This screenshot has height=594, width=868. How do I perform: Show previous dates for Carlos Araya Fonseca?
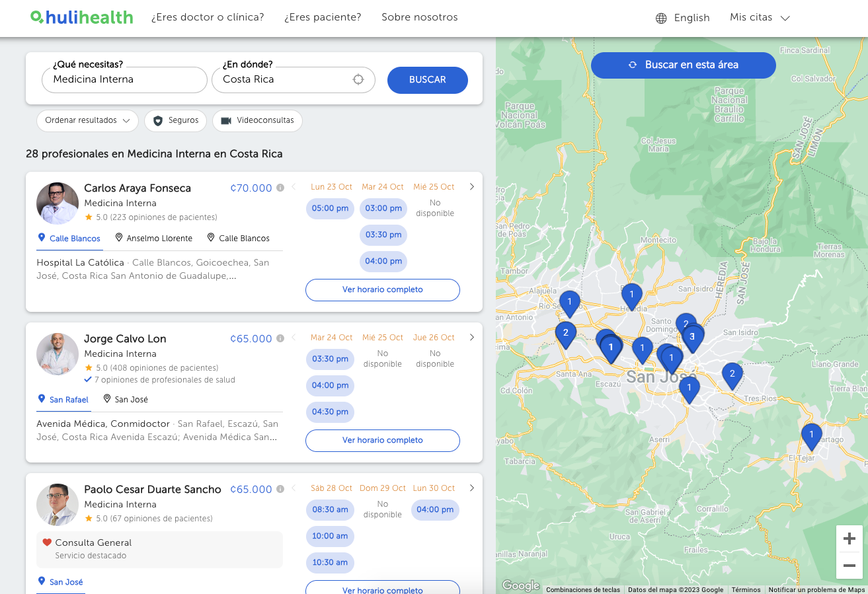click(x=294, y=187)
